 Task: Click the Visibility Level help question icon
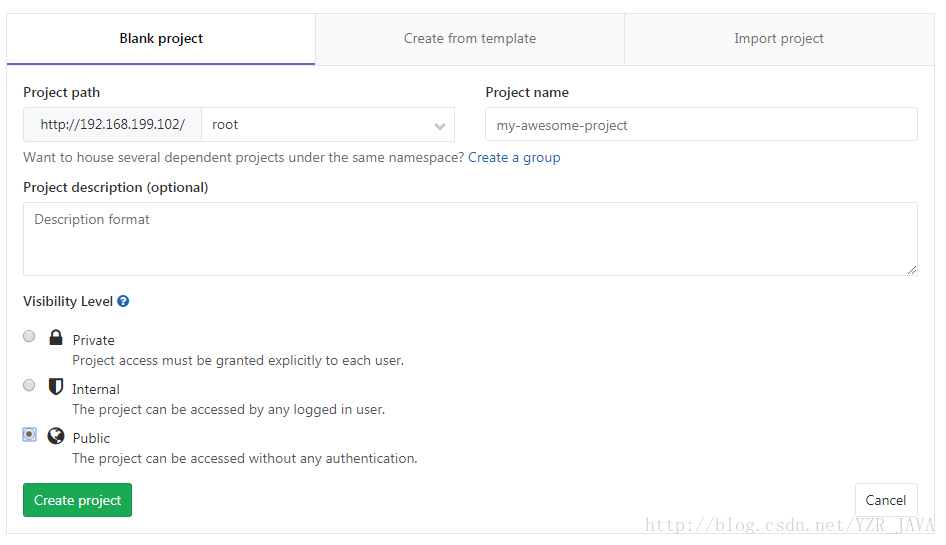tap(123, 301)
